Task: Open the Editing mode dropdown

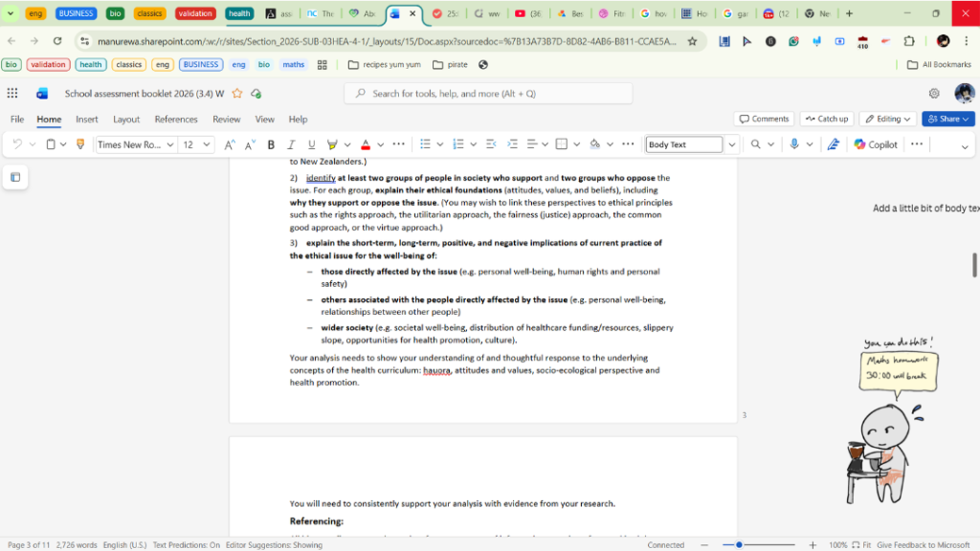Action: tap(887, 119)
